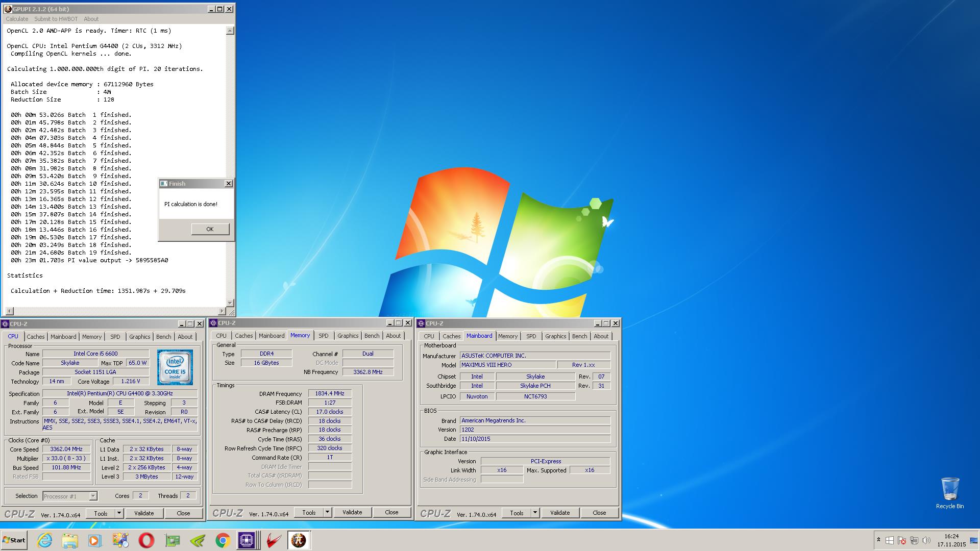Launch Windows Media Player from taskbar
Image resolution: width=980 pixels, height=551 pixels.
pos(95,540)
